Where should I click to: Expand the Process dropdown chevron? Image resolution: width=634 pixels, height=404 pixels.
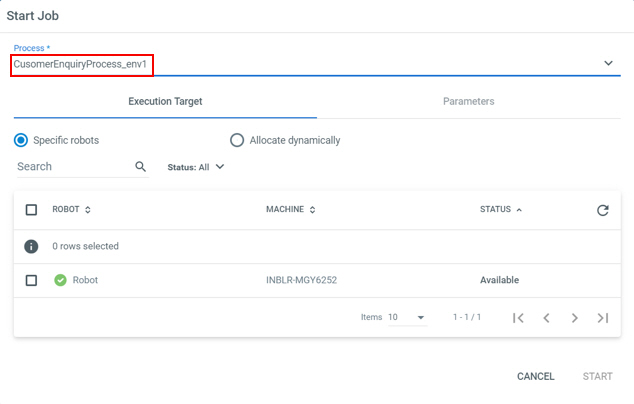click(x=608, y=63)
